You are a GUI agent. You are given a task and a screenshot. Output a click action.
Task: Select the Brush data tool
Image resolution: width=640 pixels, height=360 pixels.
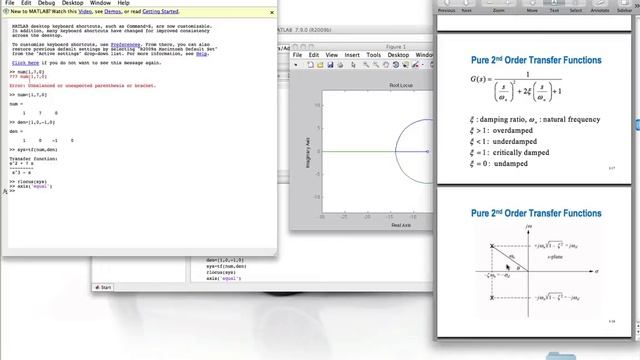tap(415, 65)
